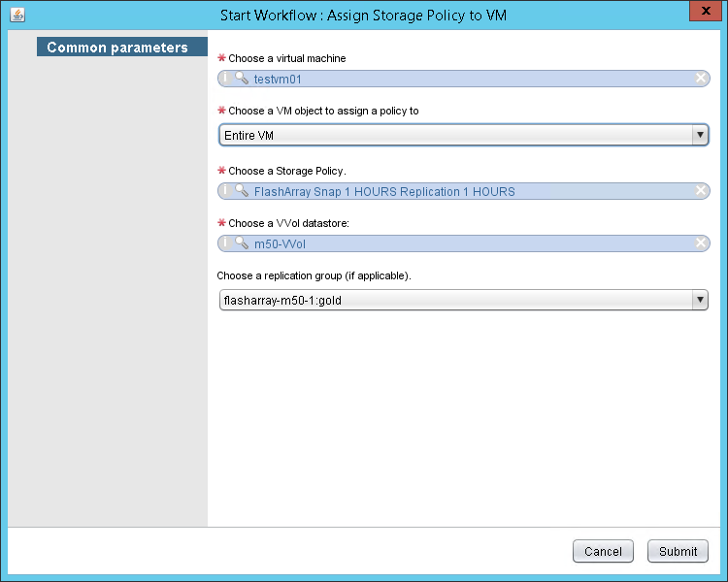Expand the VM object dropdown arrow
The width and height of the screenshot is (728, 582).
699,136
